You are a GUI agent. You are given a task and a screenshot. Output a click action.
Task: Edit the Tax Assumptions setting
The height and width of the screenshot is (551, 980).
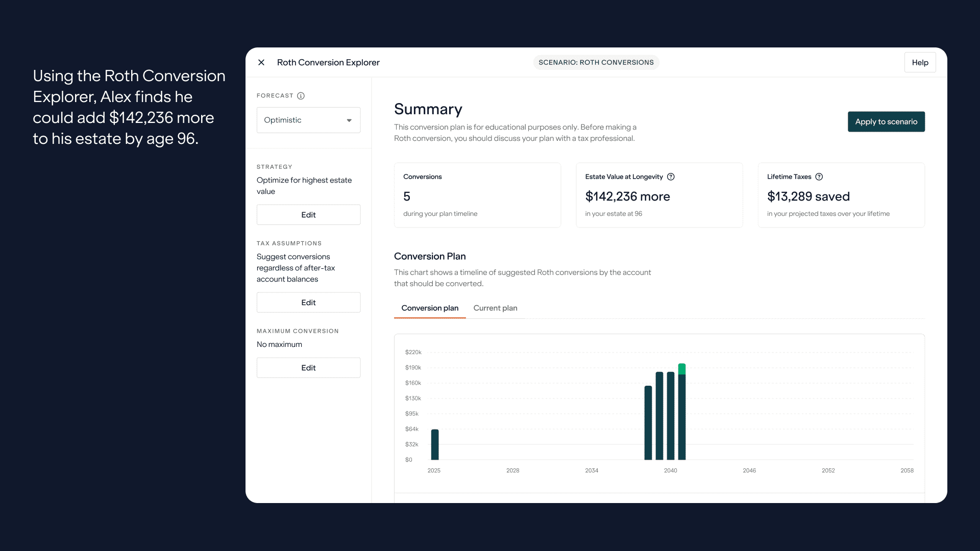(308, 303)
